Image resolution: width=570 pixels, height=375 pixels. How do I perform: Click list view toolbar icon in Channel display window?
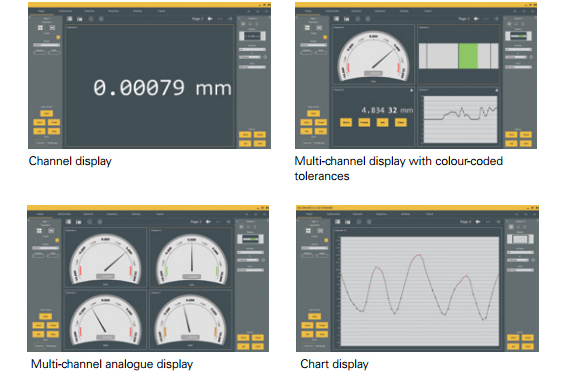click(x=69, y=19)
